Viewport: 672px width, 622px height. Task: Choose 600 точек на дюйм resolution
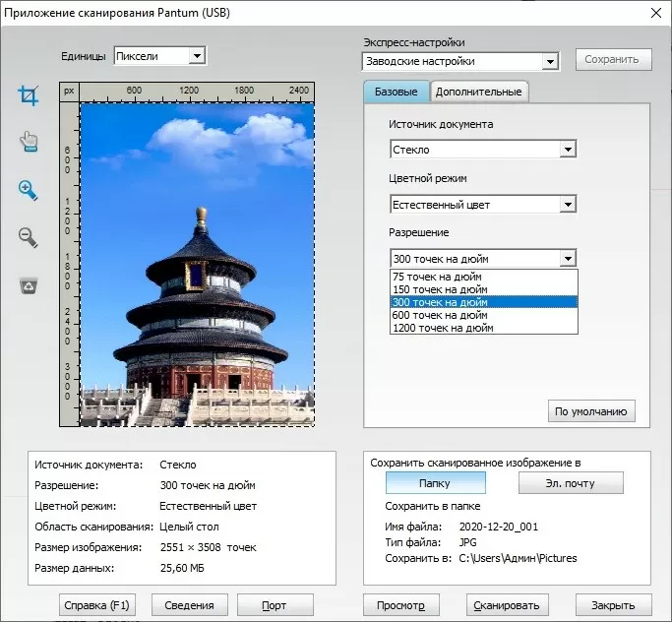point(439,315)
